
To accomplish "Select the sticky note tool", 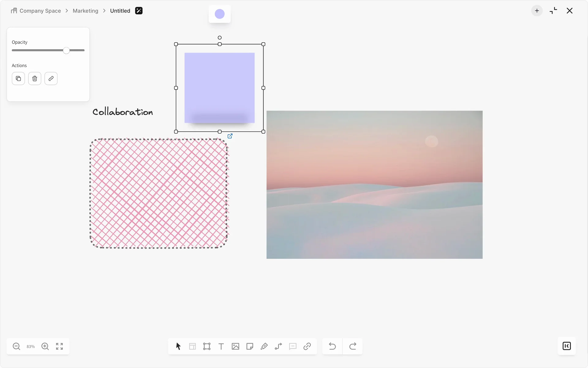I will tap(250, 346).
